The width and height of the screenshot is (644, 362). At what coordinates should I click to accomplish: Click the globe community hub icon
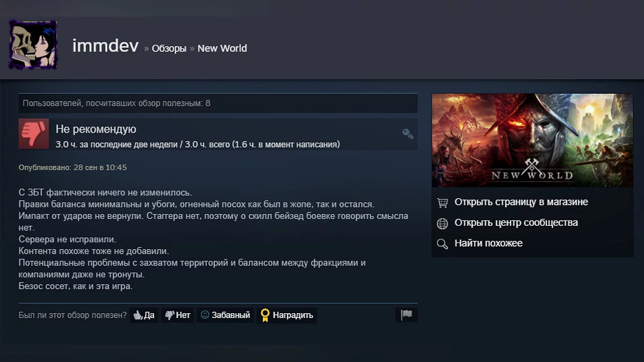coord(442,223)
